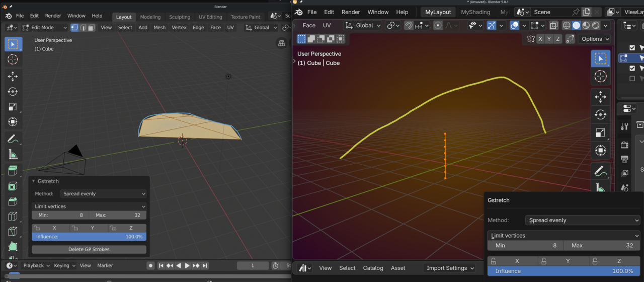Jump to the last frame in timeline
The image size is (644, 282).
pyautogui.click(x=205, y=265)
